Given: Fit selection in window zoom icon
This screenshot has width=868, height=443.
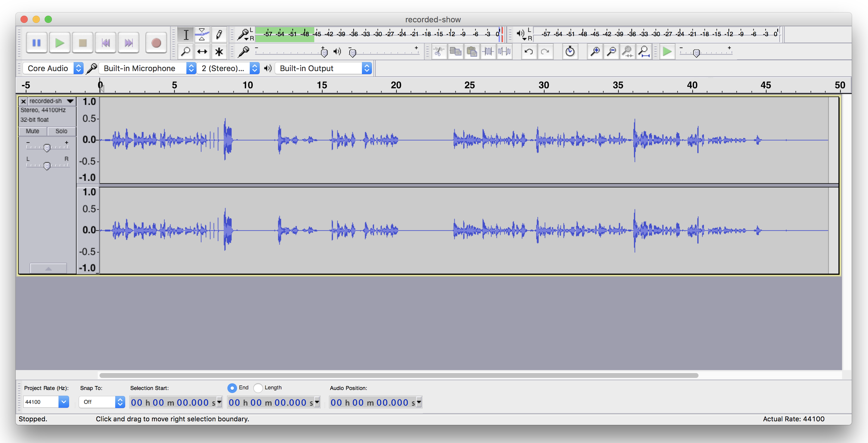Looking at the screenshot, I should point(627,52).
